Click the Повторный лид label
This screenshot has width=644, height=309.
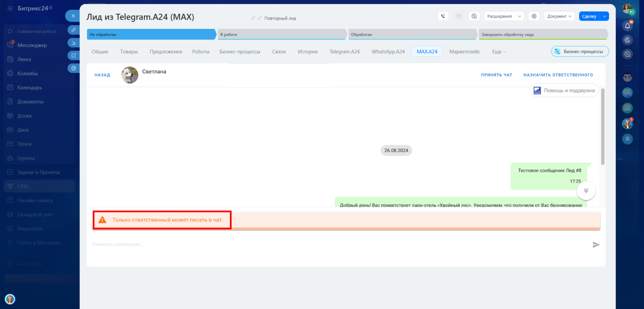click(x=280, y=18)
